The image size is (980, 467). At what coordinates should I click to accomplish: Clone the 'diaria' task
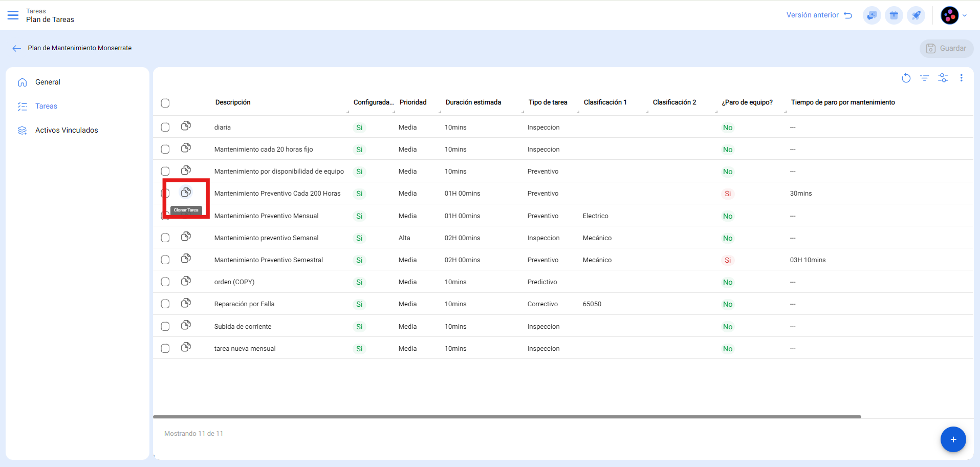click(186, 126)
